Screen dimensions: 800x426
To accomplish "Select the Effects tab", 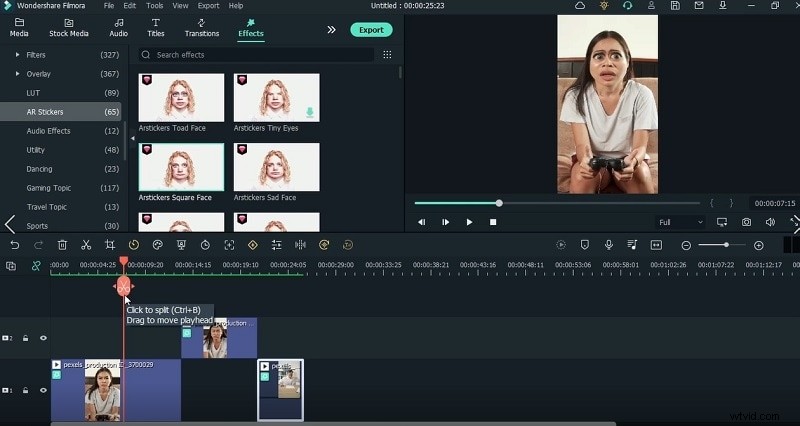I will [x=251, y=28].
